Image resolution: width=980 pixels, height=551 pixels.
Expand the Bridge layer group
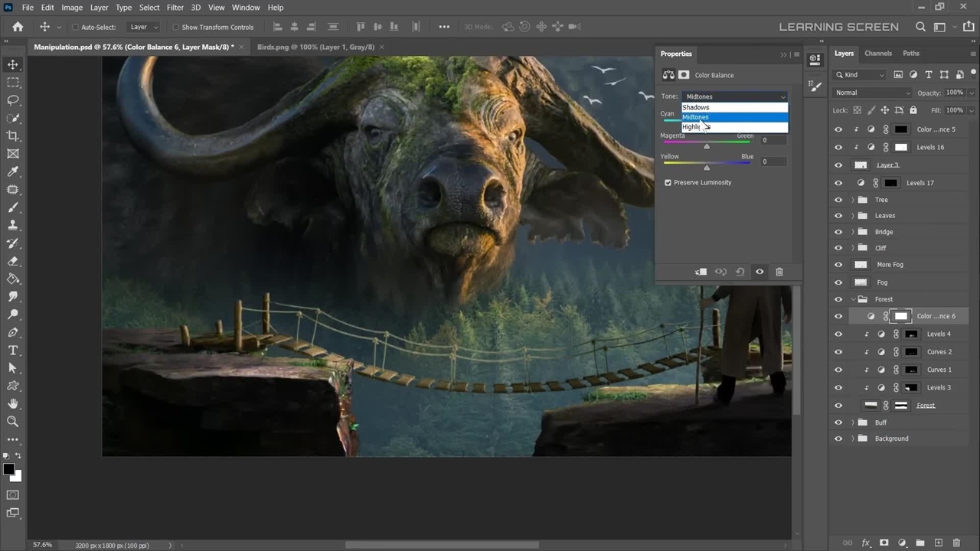point(853,232)
